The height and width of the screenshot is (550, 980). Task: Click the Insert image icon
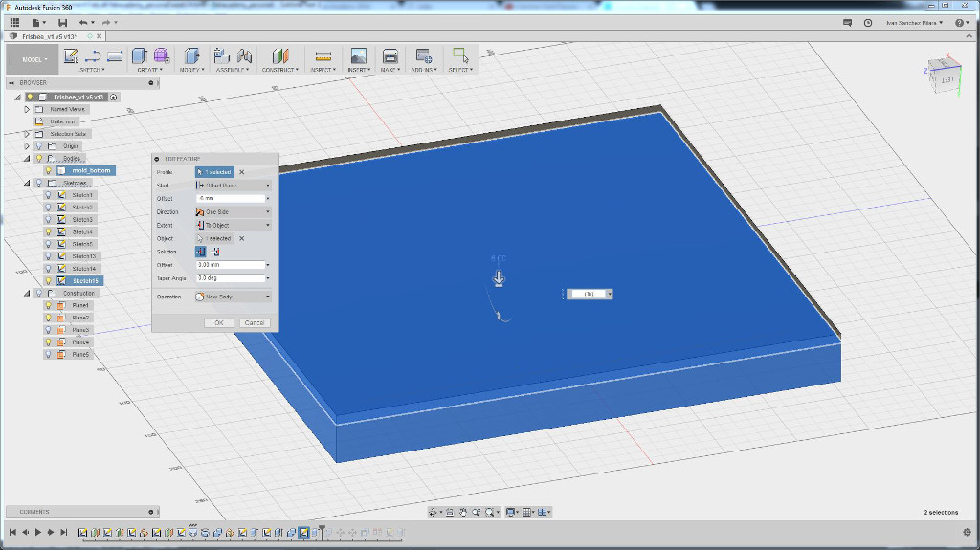[x=358, y=56]
